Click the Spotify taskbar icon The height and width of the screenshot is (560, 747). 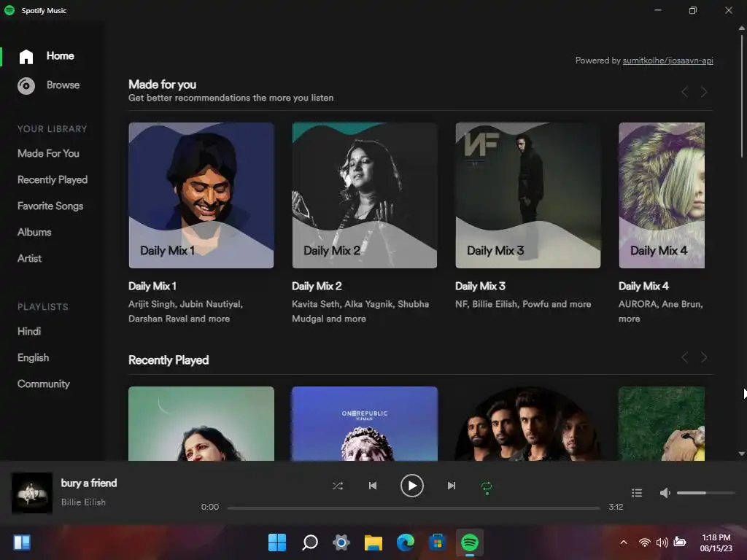470,542
